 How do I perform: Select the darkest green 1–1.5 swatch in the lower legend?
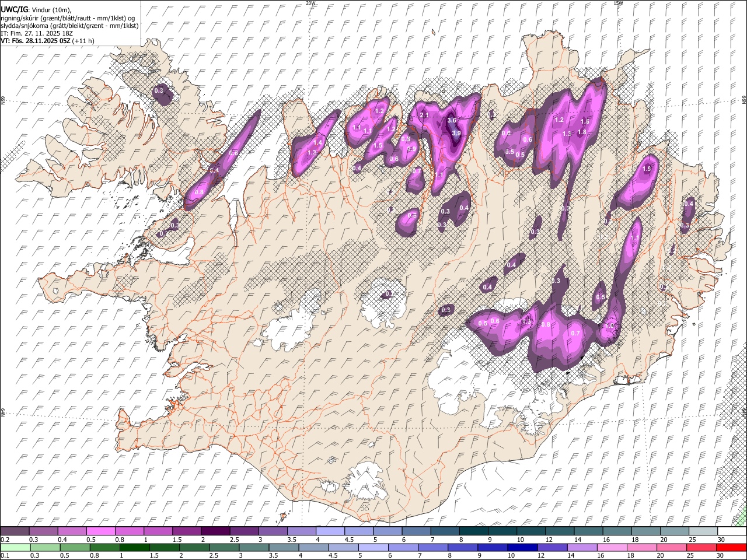coord(134,548)
